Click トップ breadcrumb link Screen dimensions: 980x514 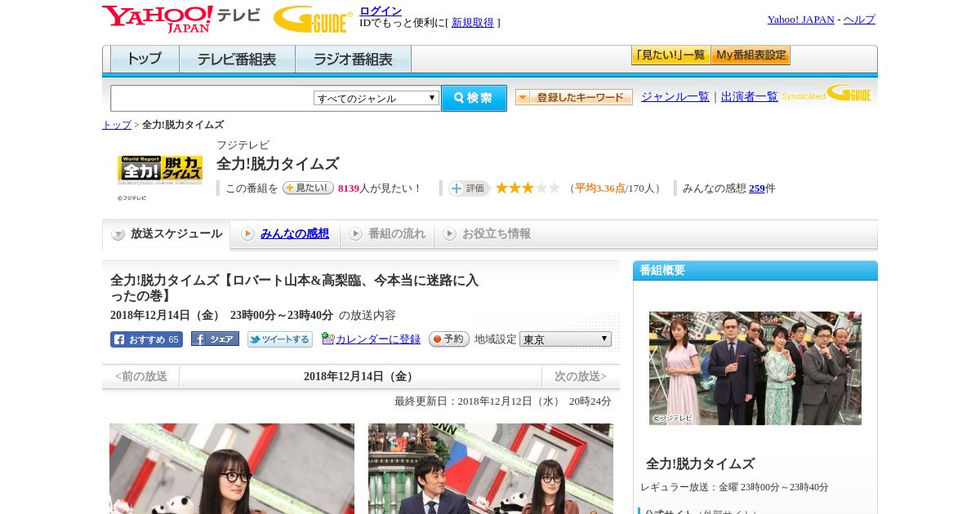116,125
